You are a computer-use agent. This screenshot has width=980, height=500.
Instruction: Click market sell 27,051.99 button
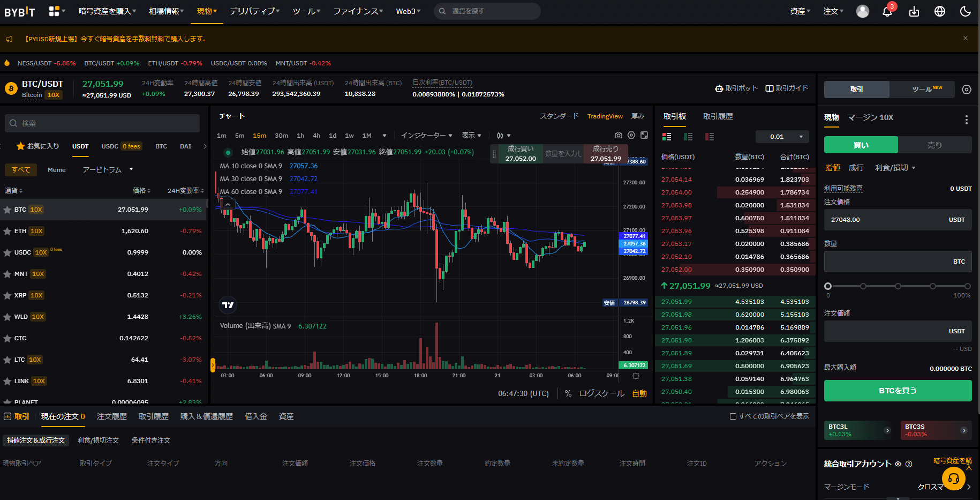(x=606, y=153)
